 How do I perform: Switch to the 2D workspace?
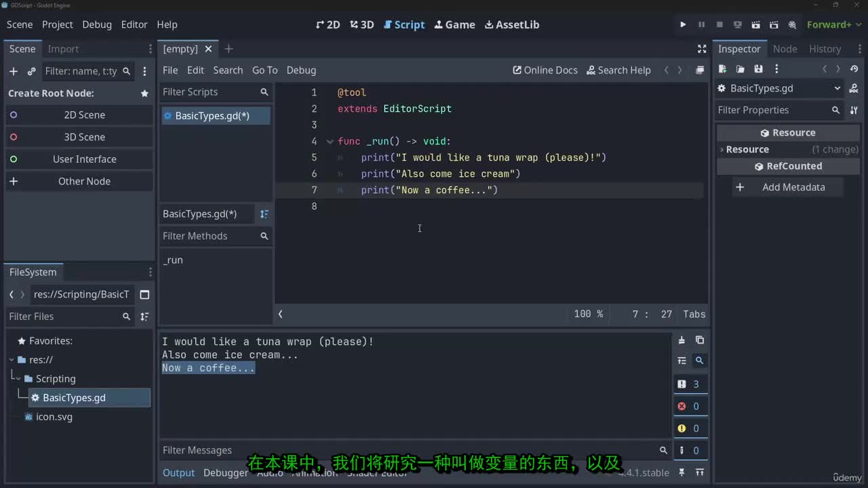pos(328,24)
